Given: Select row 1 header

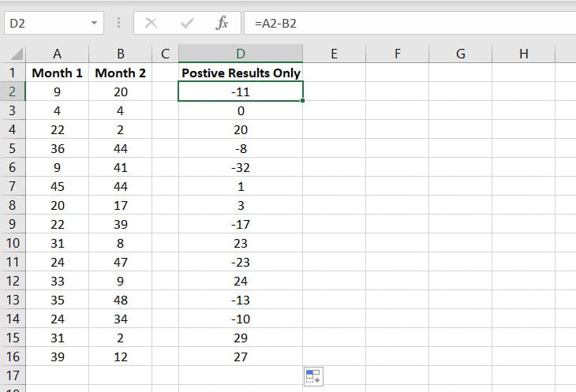Looking at the screenshot, I should [x=13, y=73].
